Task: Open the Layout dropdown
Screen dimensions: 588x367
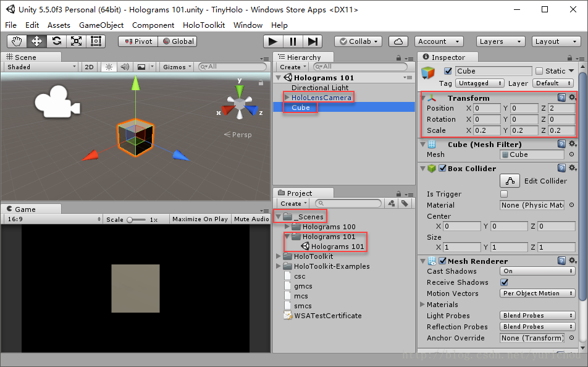Action: [x=556, y=41]
